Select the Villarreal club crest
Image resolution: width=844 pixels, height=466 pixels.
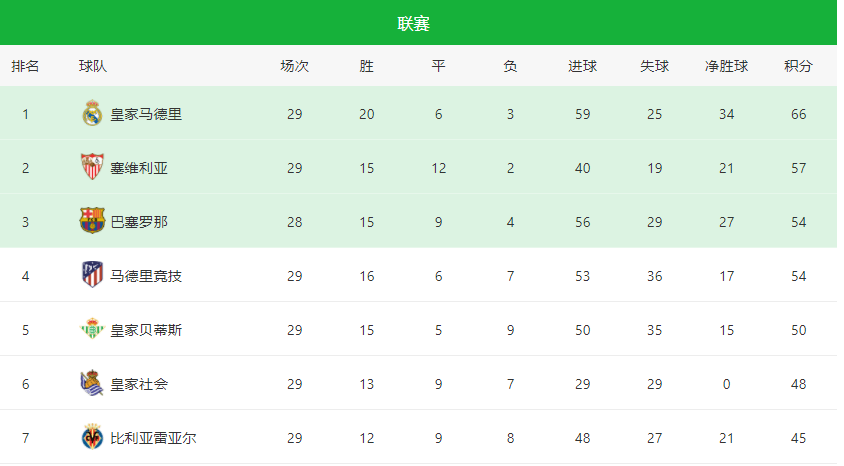coord(92,437)
